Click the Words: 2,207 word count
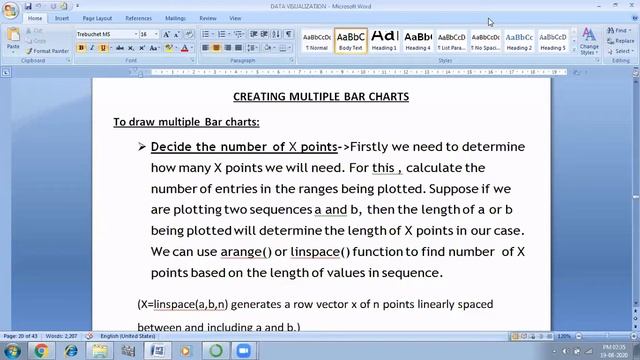 click(x=61, y=336)
